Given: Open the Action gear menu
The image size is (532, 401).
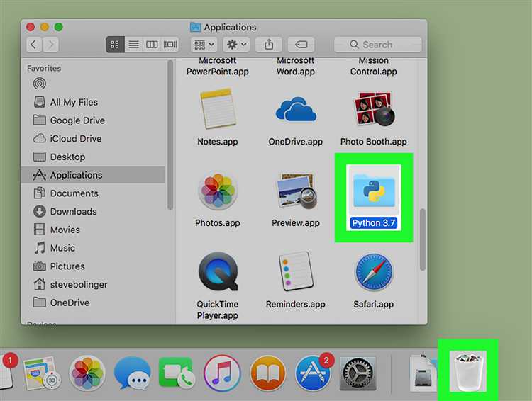Looking at the screenshot, I should click(x=236, y=45).
